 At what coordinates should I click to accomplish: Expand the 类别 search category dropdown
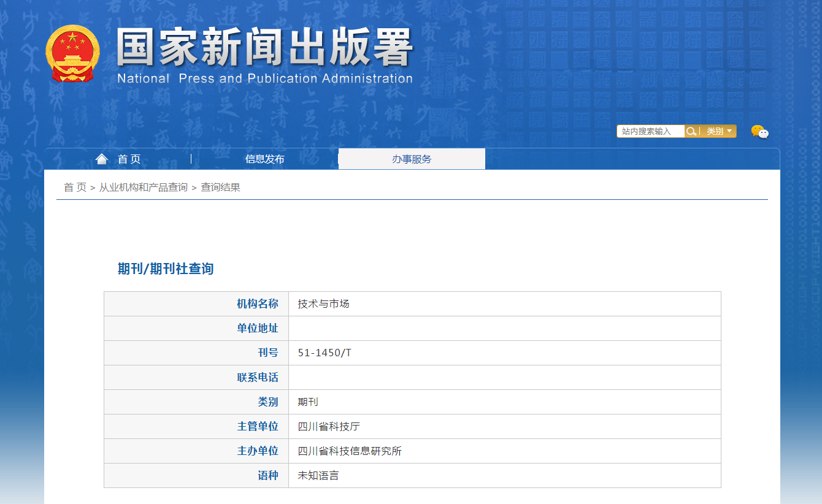click(718, 131)
